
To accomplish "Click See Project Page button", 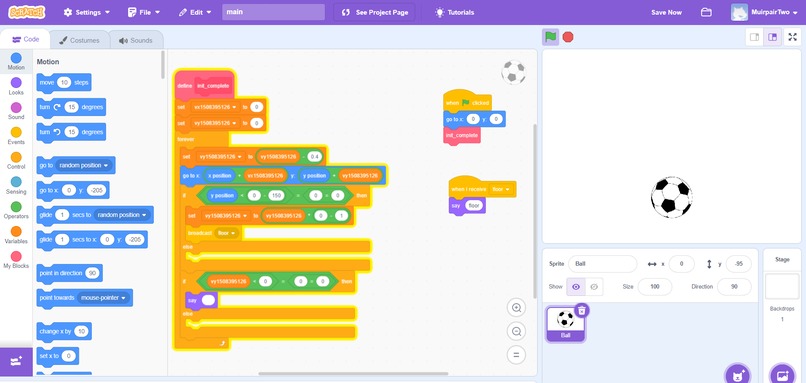I will tap(375, 12).
